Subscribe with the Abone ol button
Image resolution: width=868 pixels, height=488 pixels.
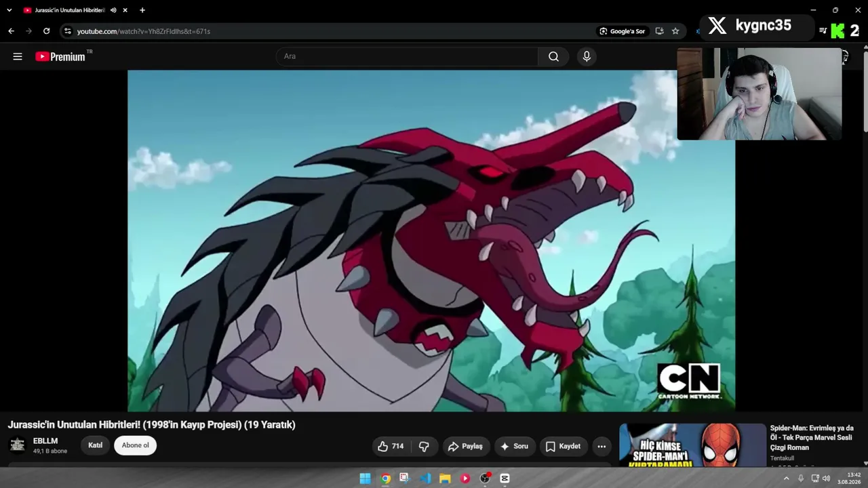[x=136, y=445]
